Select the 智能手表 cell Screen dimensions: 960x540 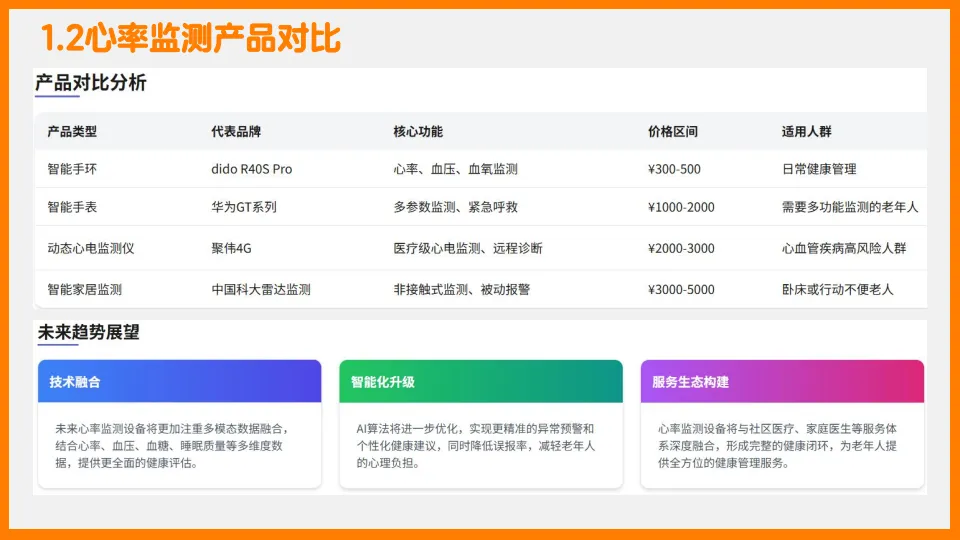click(x=72, y=207)
